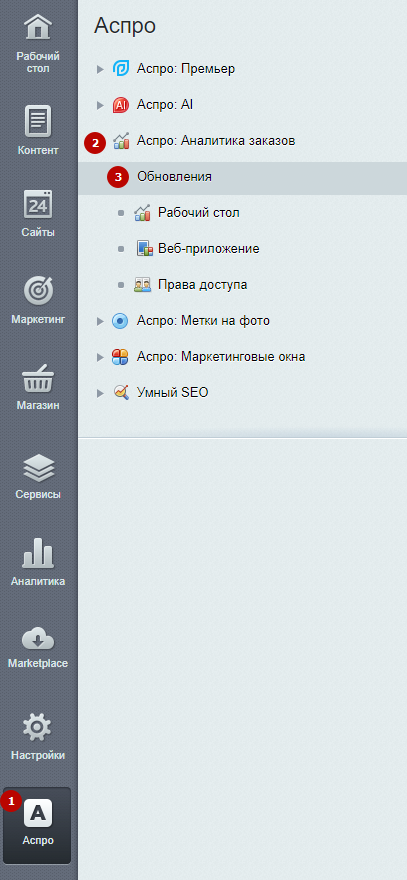
Task: Select the Аспро section in sidebar
Action: (38, 825)
